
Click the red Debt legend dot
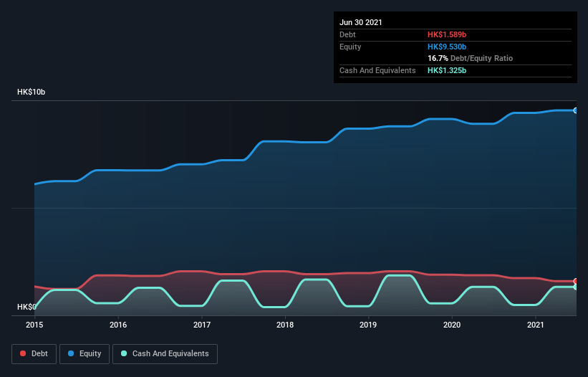click(x=23, y=353)
